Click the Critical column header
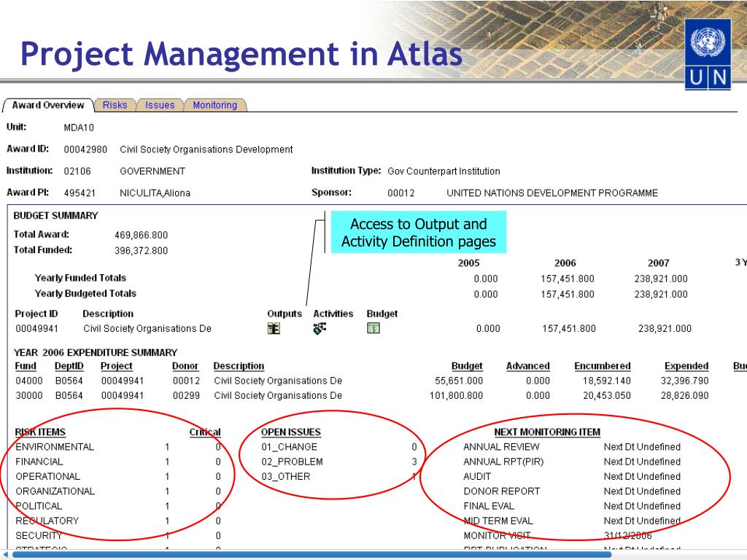 [x=205, y=432]
